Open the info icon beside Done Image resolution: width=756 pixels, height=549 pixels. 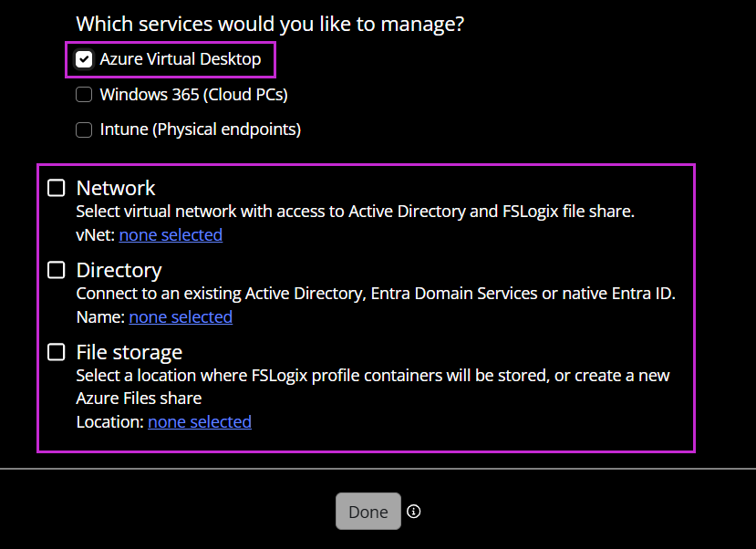(414, 512)
